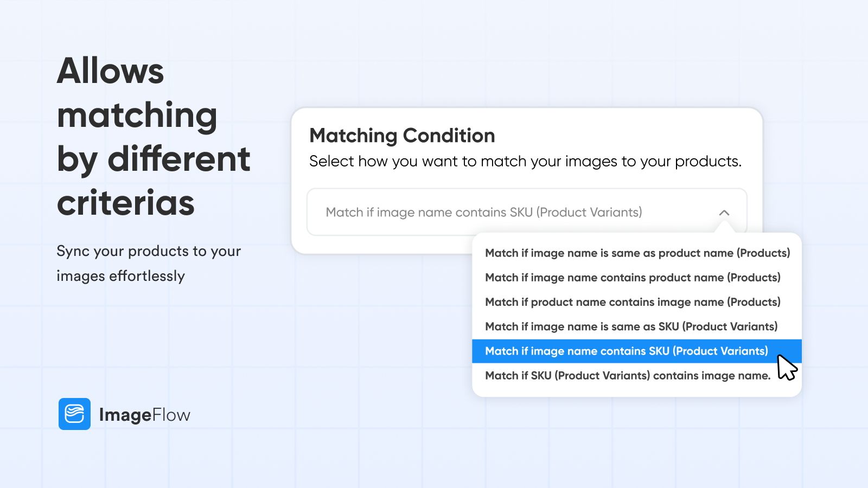Select 'Match if image name is same as product name'

637,253
